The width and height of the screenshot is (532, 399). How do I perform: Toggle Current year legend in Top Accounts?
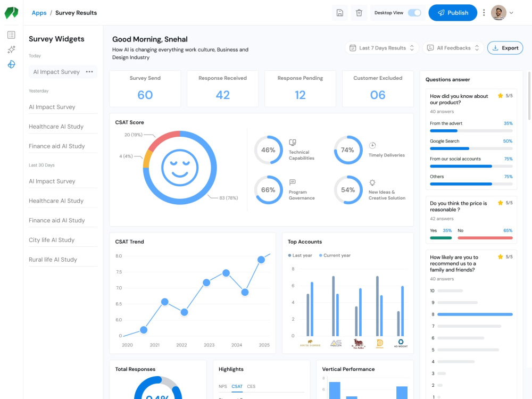(x=335, y=255)
